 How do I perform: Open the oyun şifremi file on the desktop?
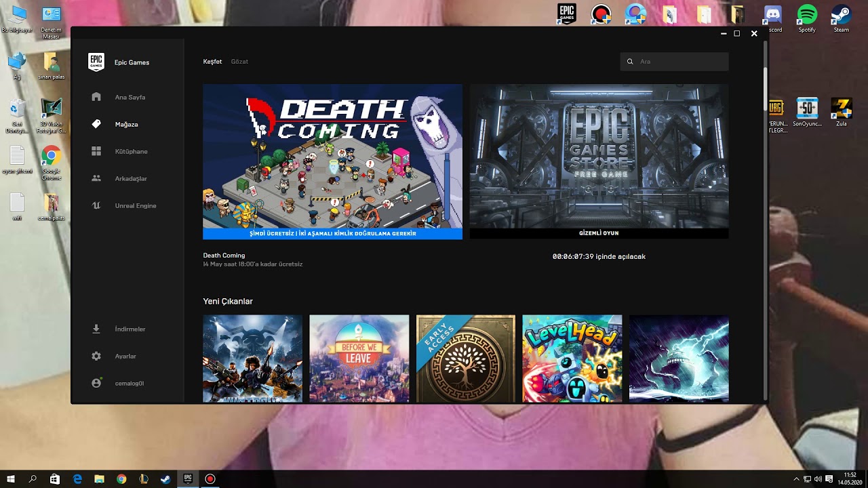tap(17, 160)
